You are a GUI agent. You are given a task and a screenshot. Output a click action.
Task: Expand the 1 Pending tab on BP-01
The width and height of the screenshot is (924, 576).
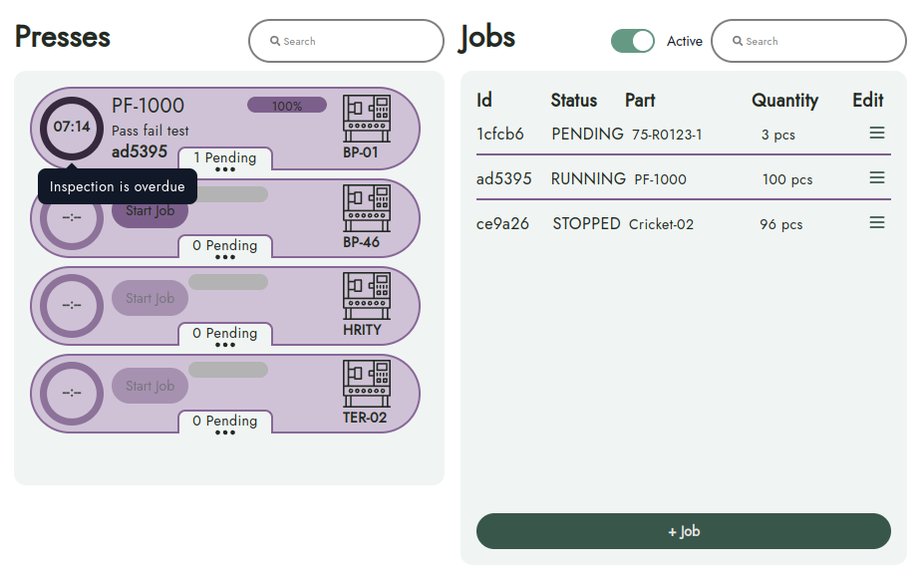click(225, 158)
